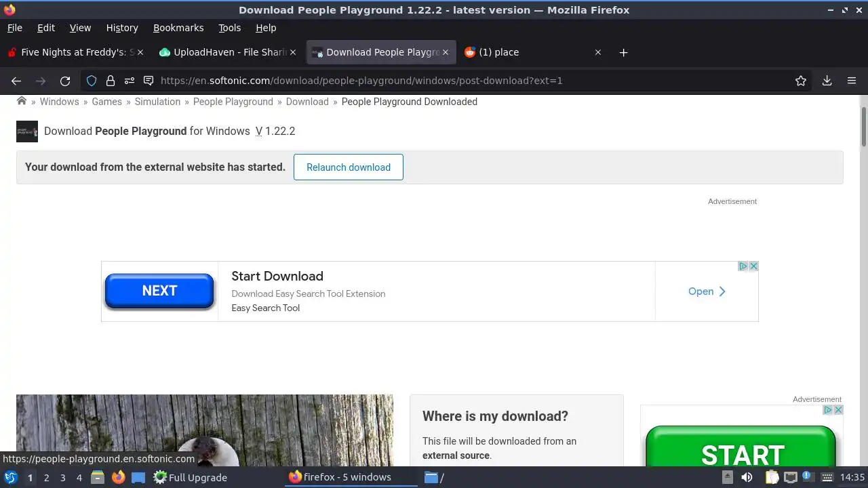Launch Firefox from the taskbar quick launcher
868x488 pixels.
[x=118, y=477]
